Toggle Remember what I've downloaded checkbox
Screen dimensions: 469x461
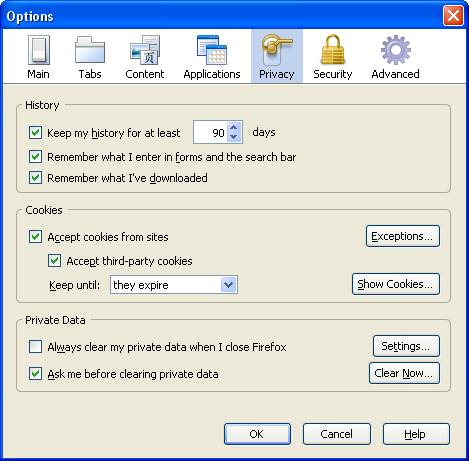(x=35, y=178)
